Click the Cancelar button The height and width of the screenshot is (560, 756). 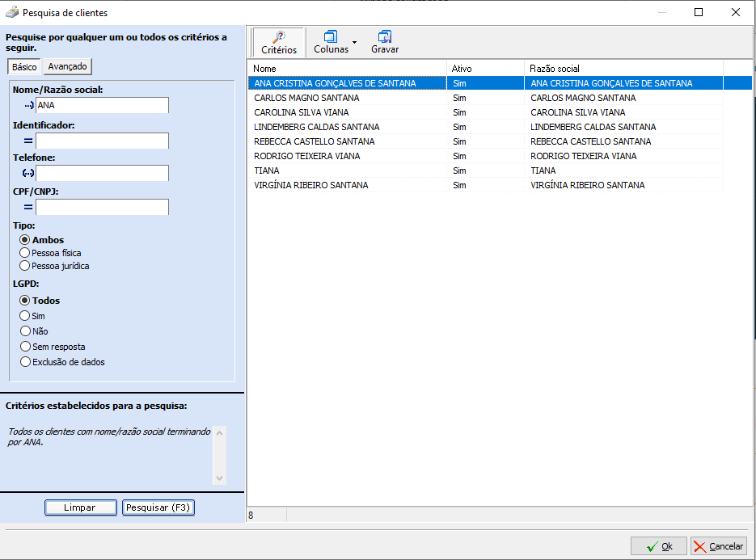pyautogui.click(x=718, y=546)
